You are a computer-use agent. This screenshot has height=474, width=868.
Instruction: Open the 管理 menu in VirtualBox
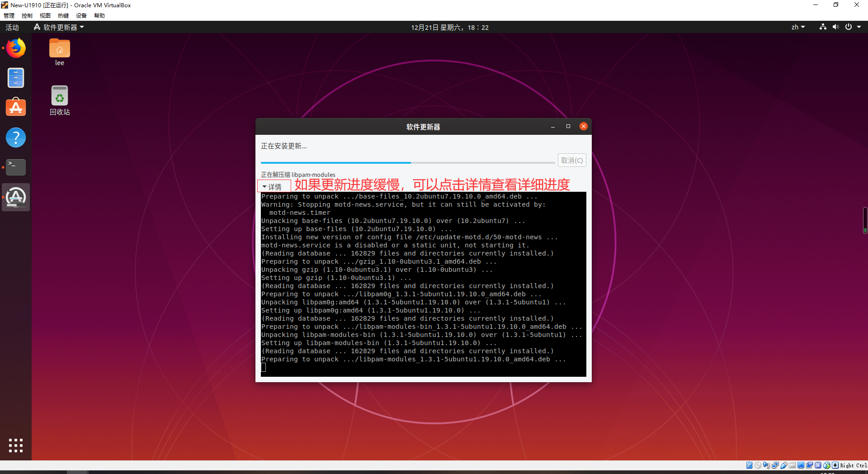click(9, 15)
